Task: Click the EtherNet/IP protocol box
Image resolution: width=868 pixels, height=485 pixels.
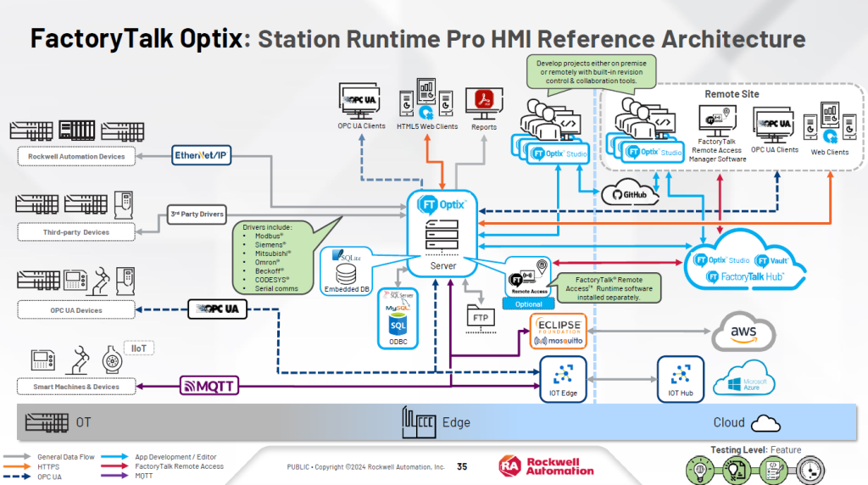Action: 201,155
